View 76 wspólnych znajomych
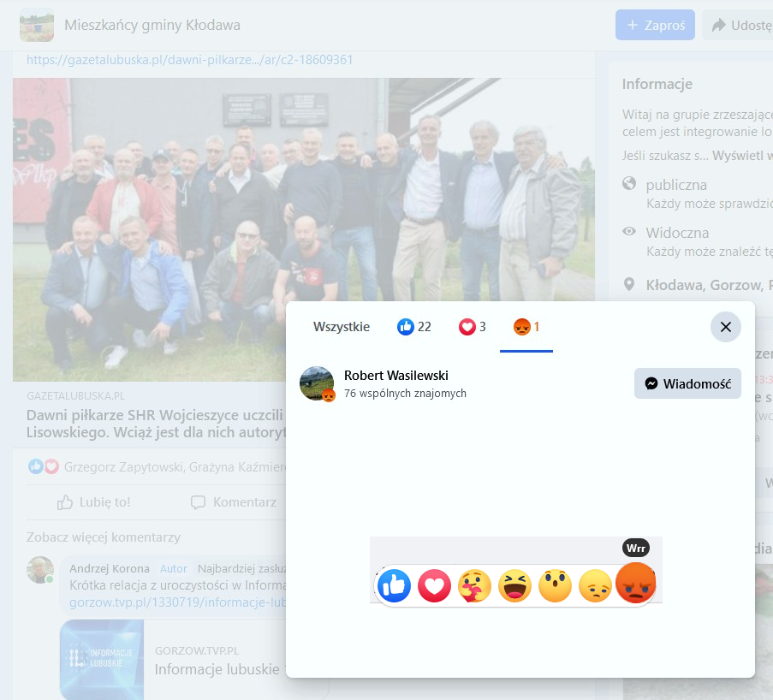773x700 pixels. click(405, 394)
